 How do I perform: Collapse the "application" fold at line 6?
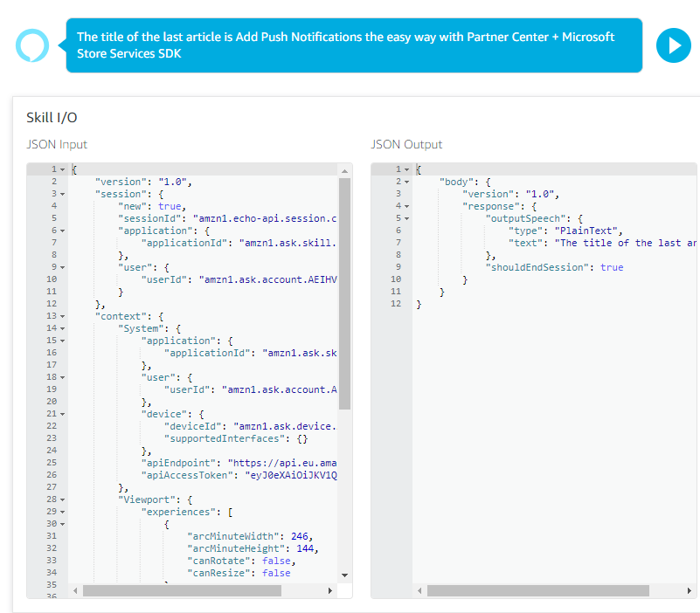[63, 231]
